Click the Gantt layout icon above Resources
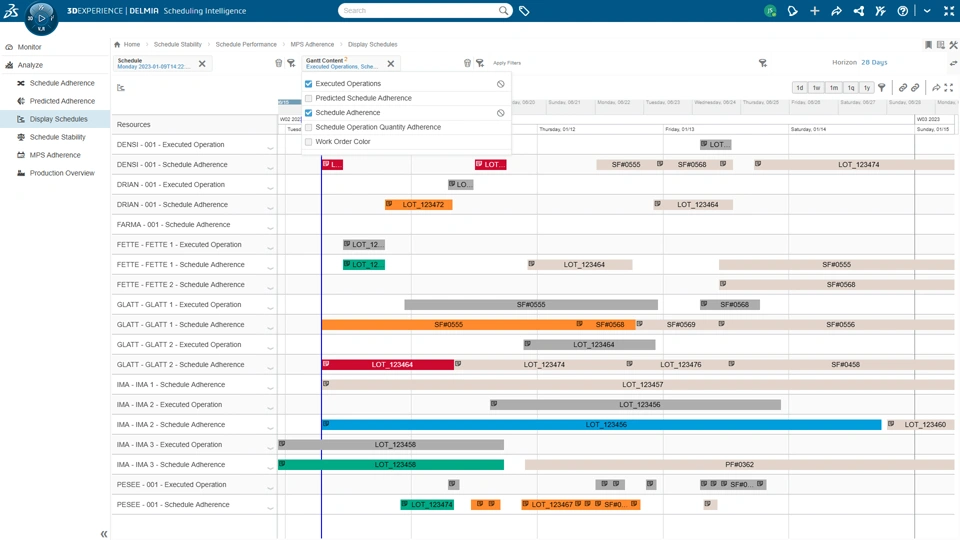960x540 pixels. tap(121, 88)
